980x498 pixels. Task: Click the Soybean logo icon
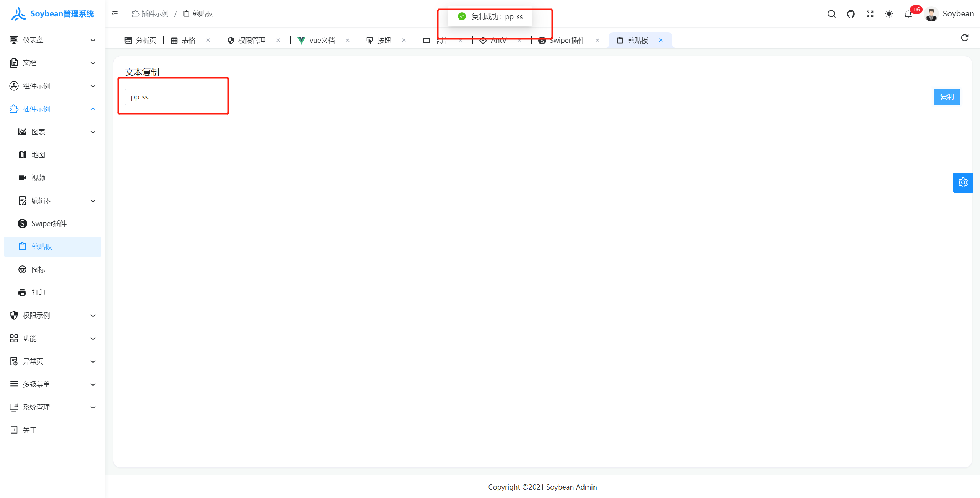pyautogui.click(x=18, y=14)
